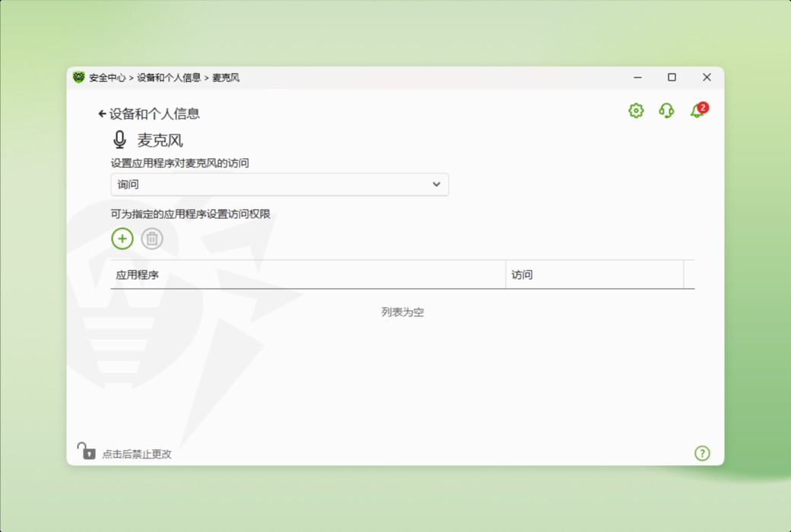Click the Dr.Web spider logo in the title bar
Viewport: 791px width, 532px height.
[78, 77]
